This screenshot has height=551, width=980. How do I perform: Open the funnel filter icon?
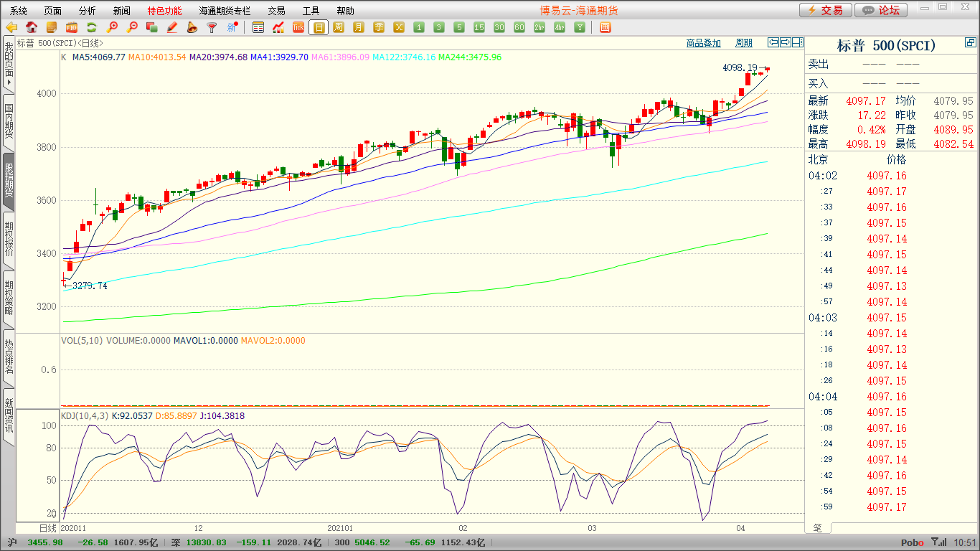212,27
